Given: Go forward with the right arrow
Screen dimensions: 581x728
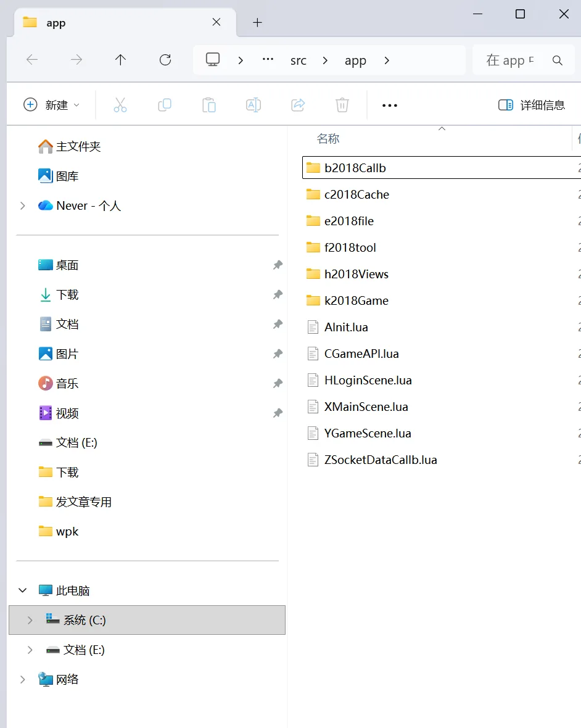Looking at the screenshot, I should click(76, 59).
